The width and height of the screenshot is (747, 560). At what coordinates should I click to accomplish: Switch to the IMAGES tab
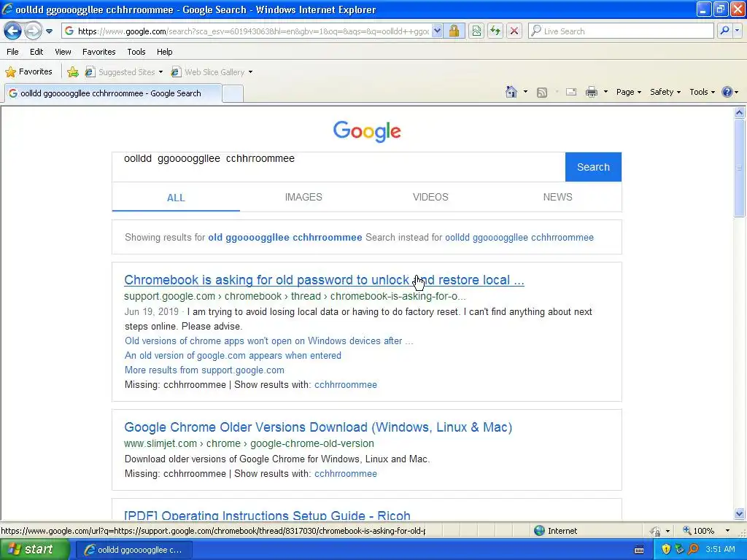click(303, 197)
